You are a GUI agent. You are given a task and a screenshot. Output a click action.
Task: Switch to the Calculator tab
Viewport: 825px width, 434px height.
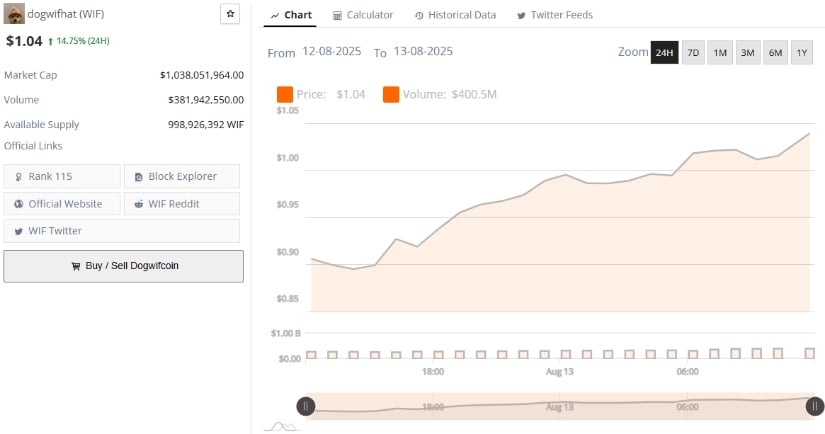[363, 15]
